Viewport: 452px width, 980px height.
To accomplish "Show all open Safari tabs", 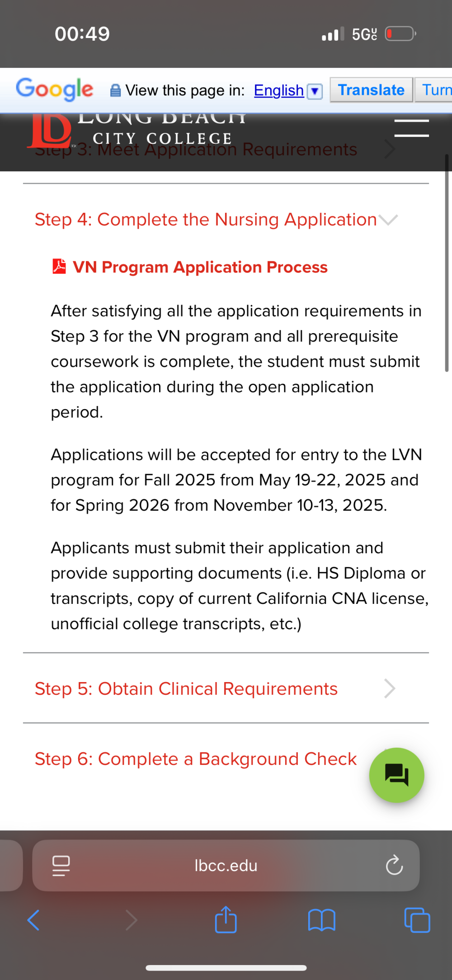I will click(x=417, y=920).
